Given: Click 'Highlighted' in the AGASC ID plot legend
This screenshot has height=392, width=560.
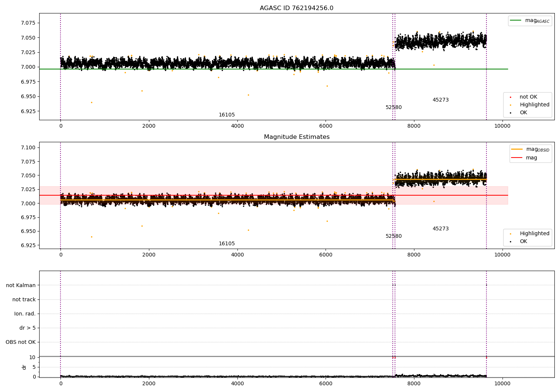Looking at the screenshot, I should click(x=534, y=105).
